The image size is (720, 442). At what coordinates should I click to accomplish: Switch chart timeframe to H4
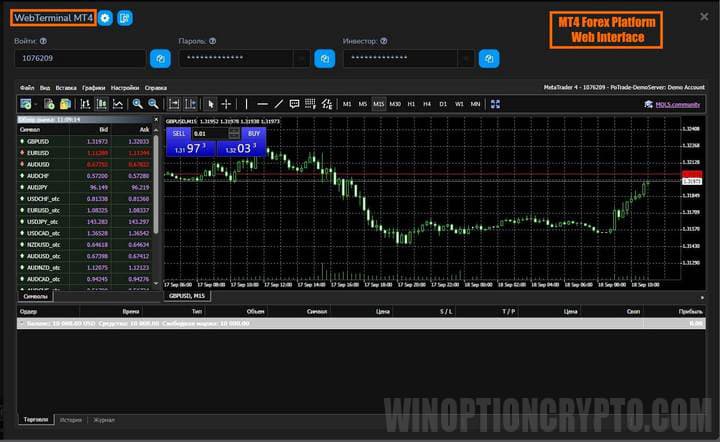click(427, 104)
